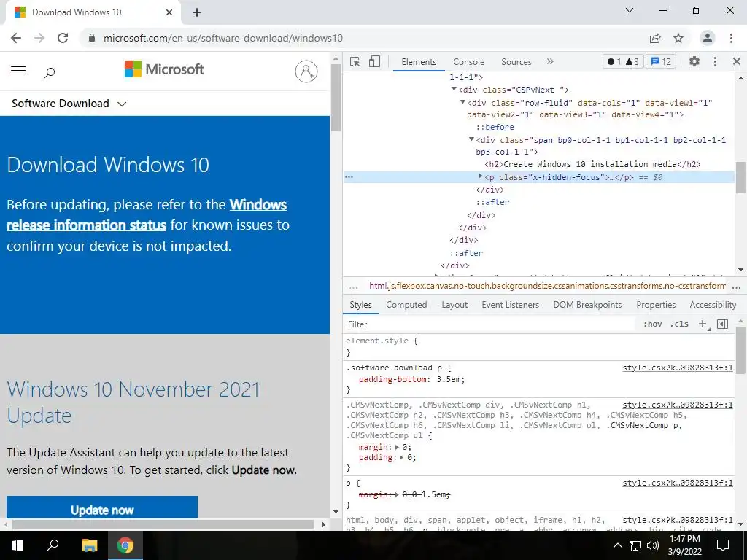Collapse the div class span bp0-col-1-1 node

[x=471, y=139]
